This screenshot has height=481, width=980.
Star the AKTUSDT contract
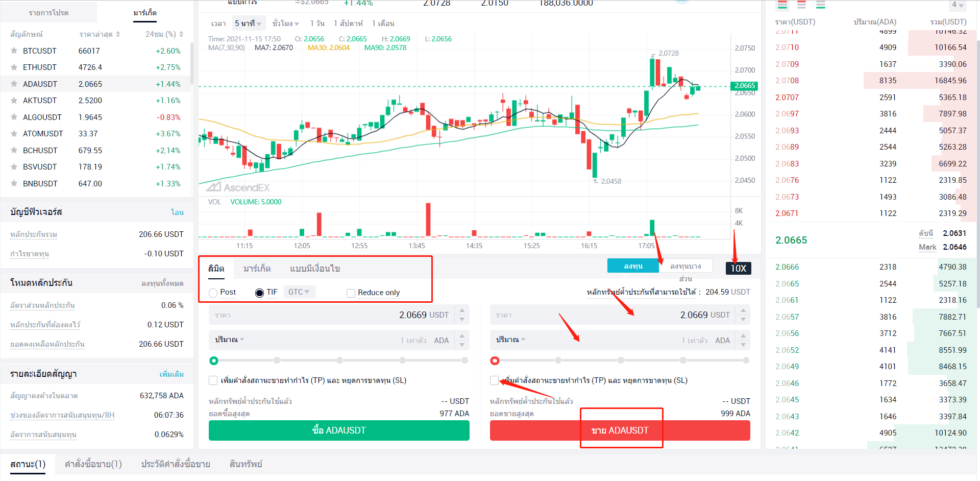point(14,100)
